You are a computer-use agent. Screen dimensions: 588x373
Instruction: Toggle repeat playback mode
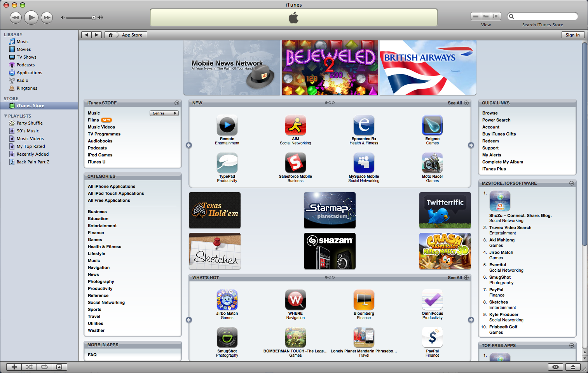[x=44, y=367]
